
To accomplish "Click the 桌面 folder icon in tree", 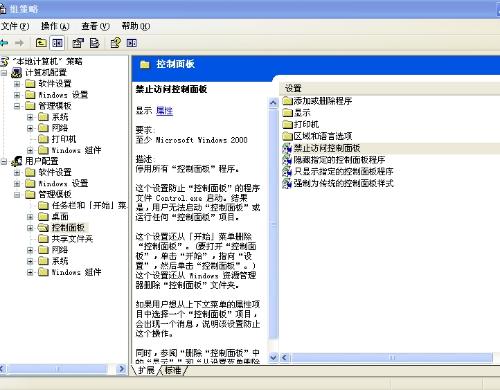I will click(43, 217).
